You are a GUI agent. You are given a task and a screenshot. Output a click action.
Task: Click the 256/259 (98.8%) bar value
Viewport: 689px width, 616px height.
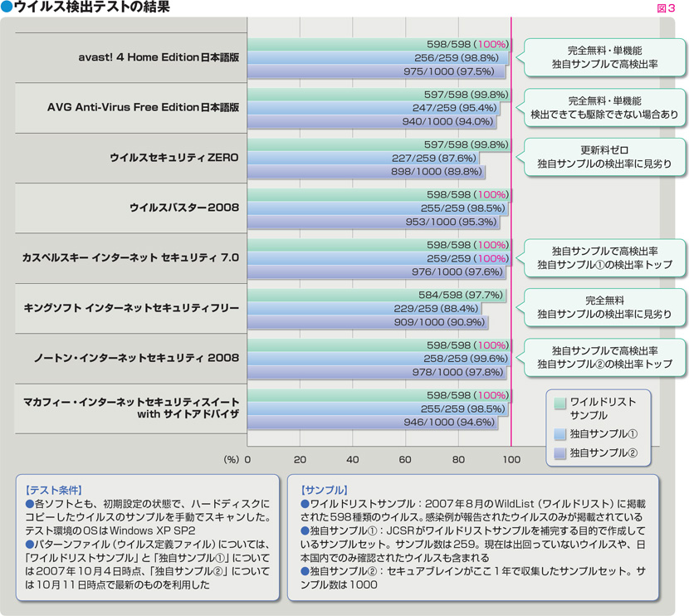[456, 57]
